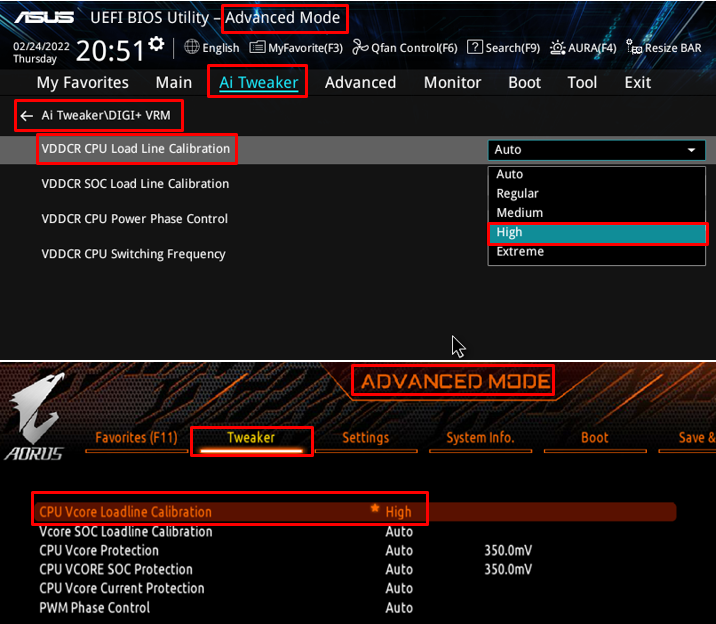Image resolution: width=716 pixels, height=624 pixels.
Task: Click 350.0mV beside CPU VCORE SOC Protection
Action: pyautogui.click(x=508, y=570)
